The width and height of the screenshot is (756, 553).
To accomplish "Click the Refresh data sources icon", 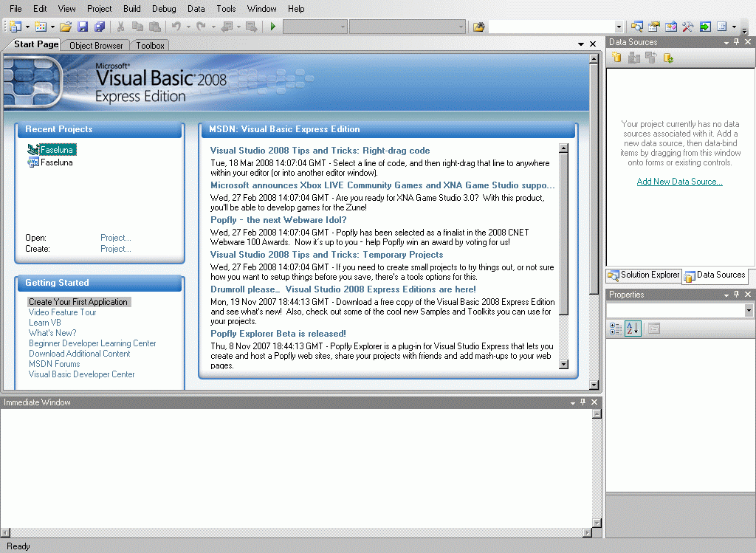I will pos(668,58).
